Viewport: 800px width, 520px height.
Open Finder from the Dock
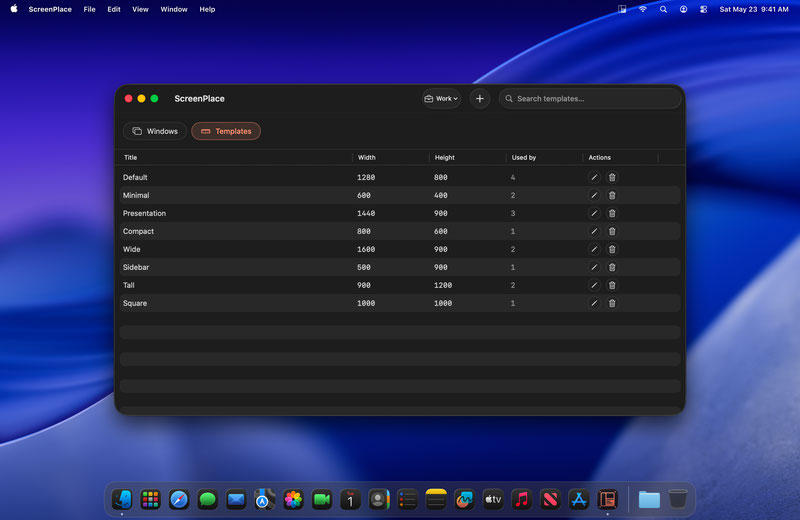pos(122,499)
